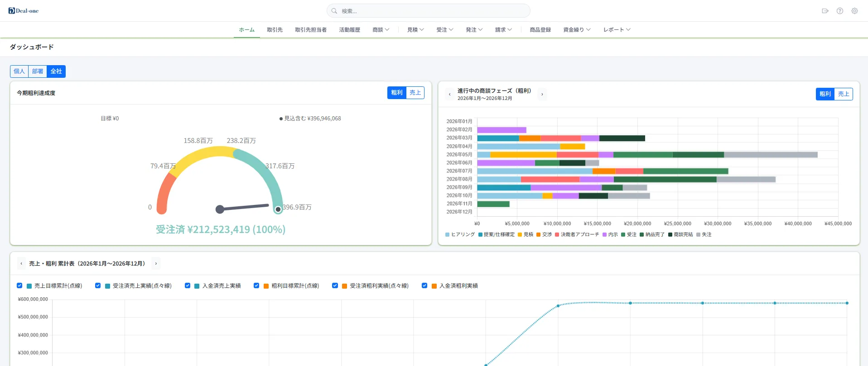Click the ダッシュボード page title
Image resolution: width=868 pixels, height=366 pixels.
click(x=32, y=47)
